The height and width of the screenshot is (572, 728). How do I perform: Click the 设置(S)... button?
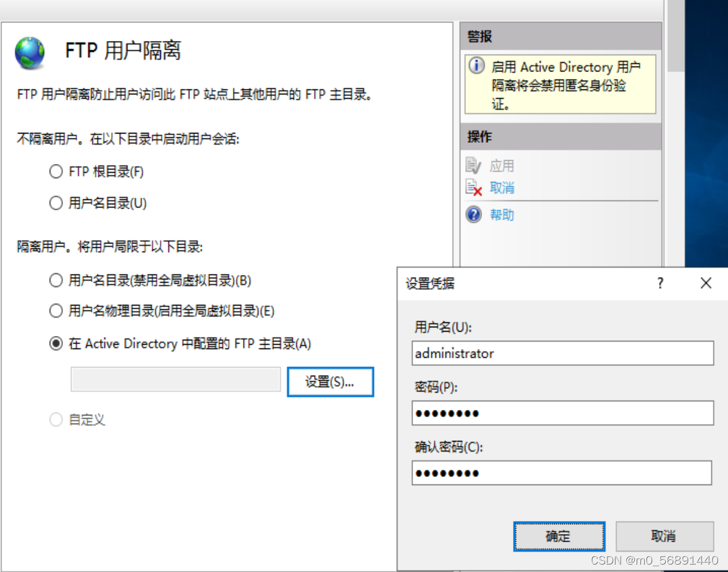[330, 382]
